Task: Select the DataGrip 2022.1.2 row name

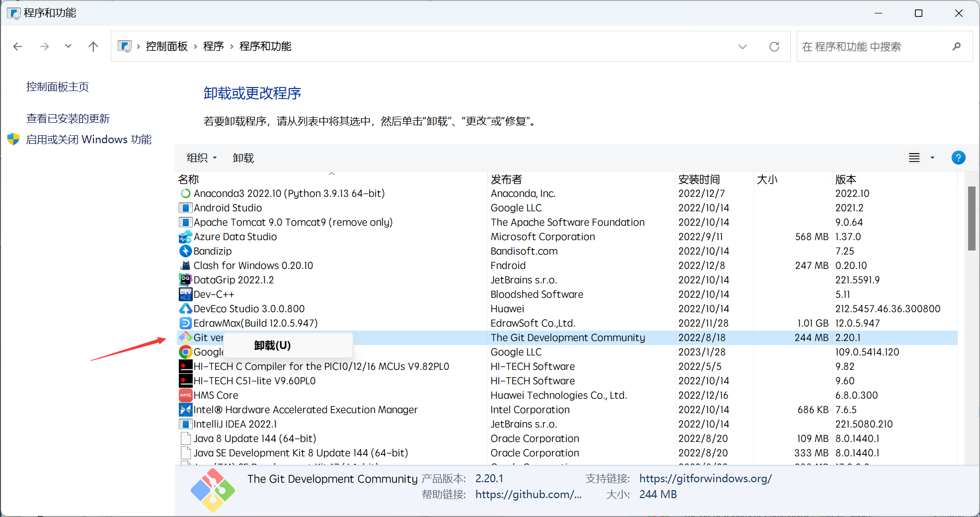Action: (233, 280)
